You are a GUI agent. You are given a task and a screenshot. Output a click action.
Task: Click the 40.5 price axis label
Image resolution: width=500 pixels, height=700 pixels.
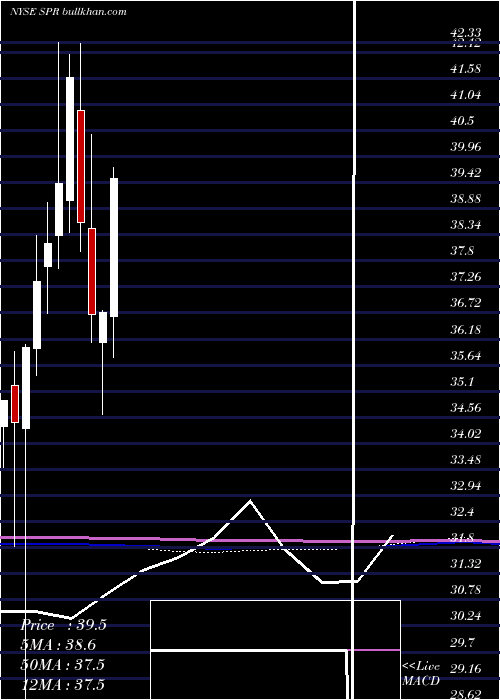click(462, 121)
